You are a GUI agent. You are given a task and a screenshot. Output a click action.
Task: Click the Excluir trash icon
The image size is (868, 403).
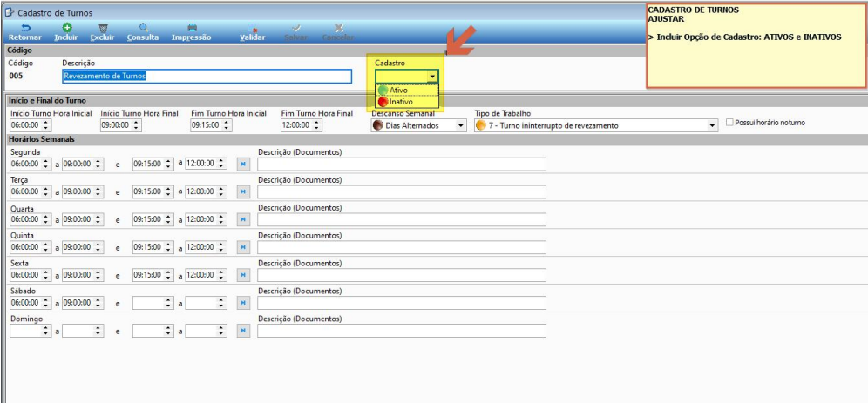(x=103, y=27)
